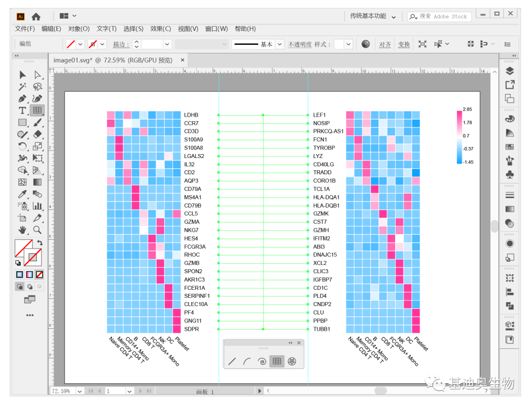Pick the Spiral tool in floating panel
532x407 pixels.
pyautogui.click(x=262, y=361)
